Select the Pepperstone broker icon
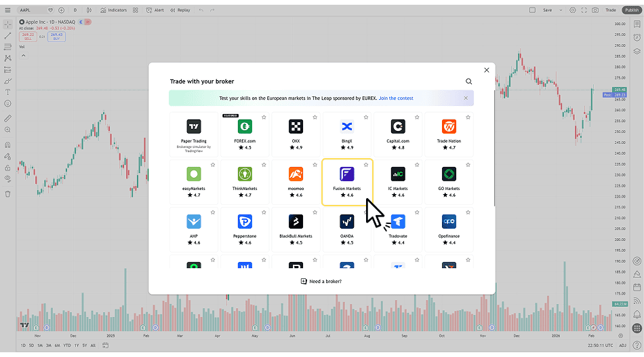The width and height of the screenshot is (644, 357). pos(245,222)
